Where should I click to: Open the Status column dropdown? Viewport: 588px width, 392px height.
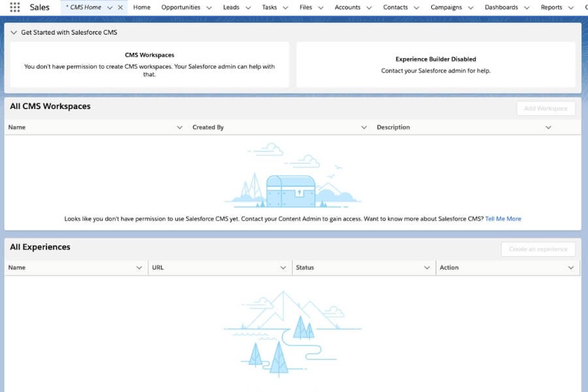[x=428, y=267]
